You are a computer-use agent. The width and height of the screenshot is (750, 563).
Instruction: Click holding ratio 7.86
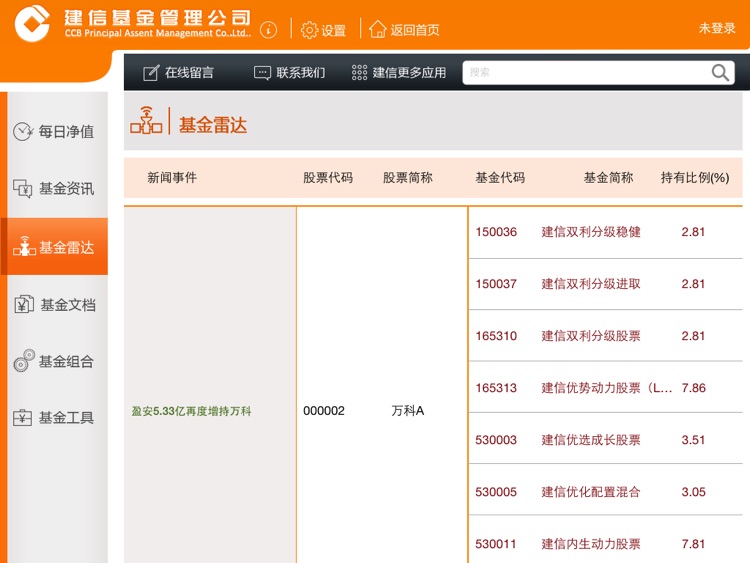click(x=694, y=388)
